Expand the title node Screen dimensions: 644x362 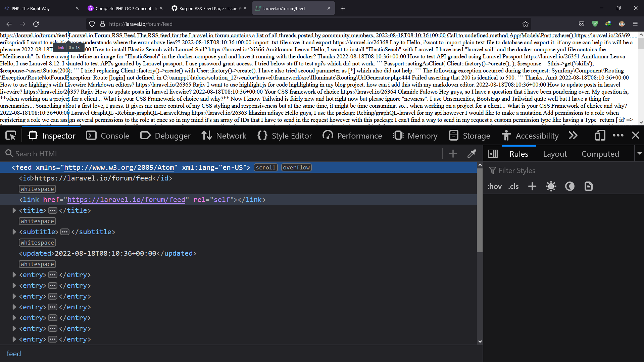pyautogui.click(x=14, y=210)
